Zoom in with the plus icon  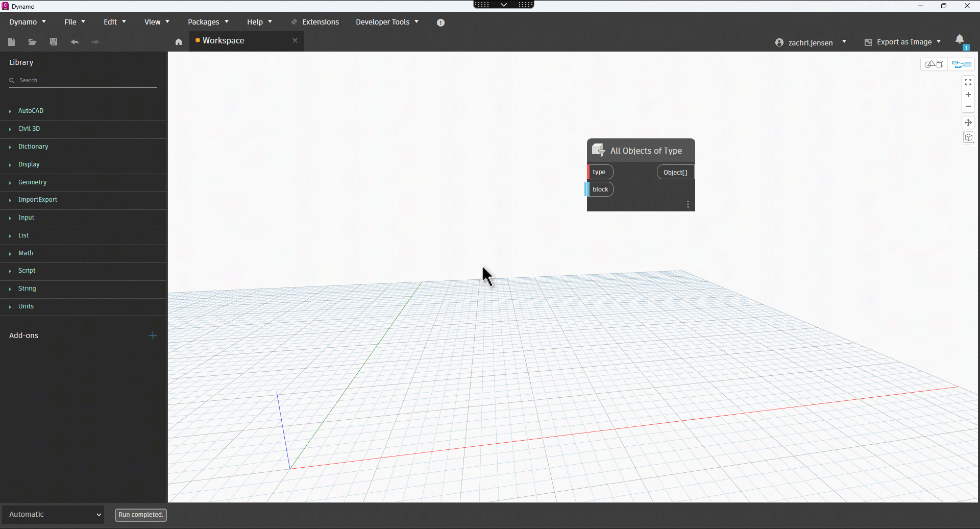pyautogui.click(x=968, y=94)
